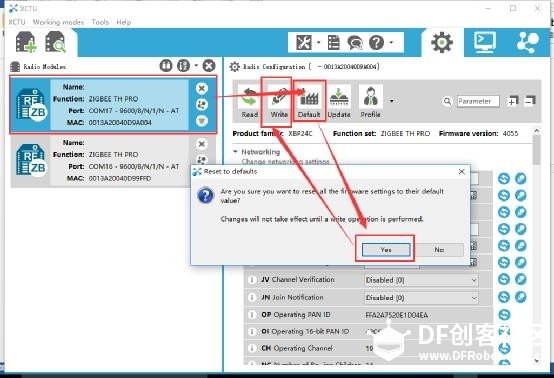Viewport: 554px width, 378px height.
Task: Open JV Channel Verification dropdown
Action: pyautogui.click(x=421, y=280)
